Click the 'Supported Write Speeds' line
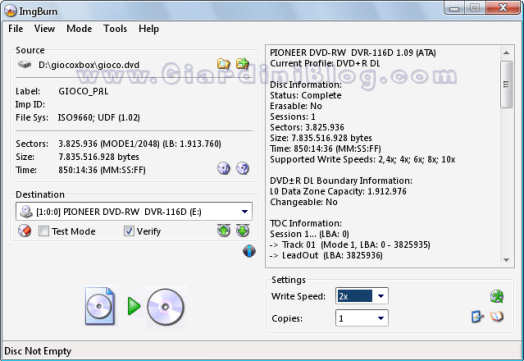524x361 pixels. (363, 159)
